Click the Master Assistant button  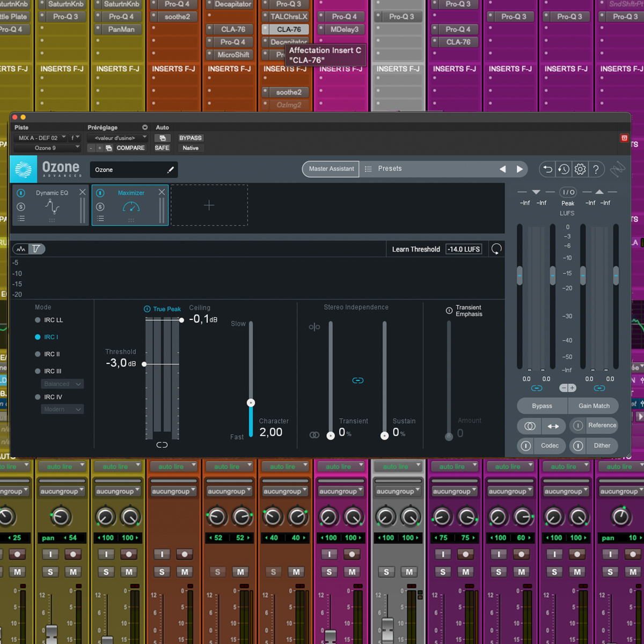(331, 169)
